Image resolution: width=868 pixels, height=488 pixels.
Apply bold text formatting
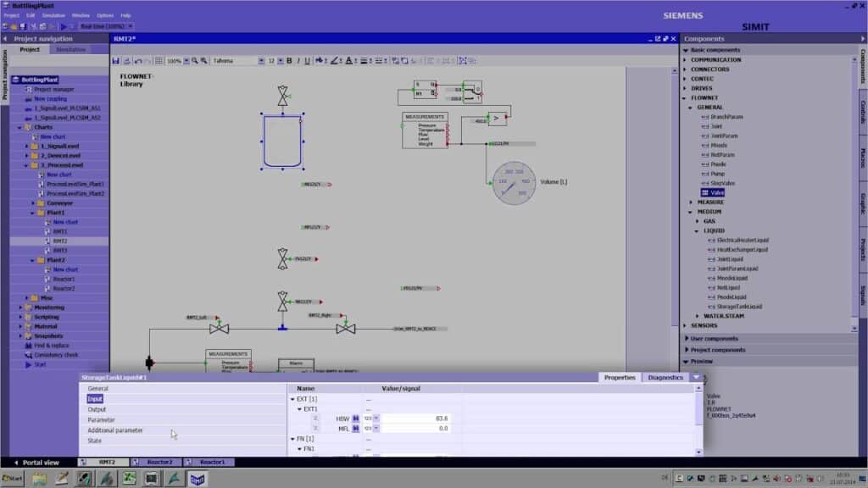289,61
